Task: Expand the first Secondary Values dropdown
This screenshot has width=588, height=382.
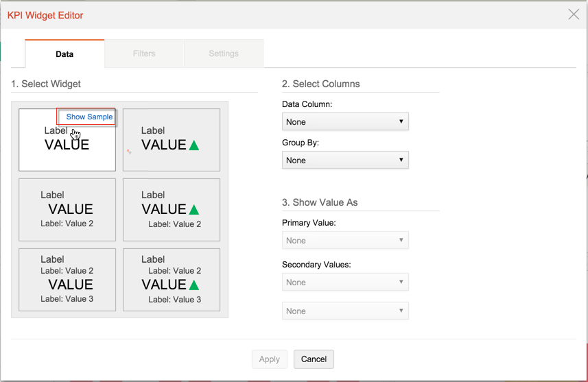Action: pyautogui.click(x=345, y=283)
